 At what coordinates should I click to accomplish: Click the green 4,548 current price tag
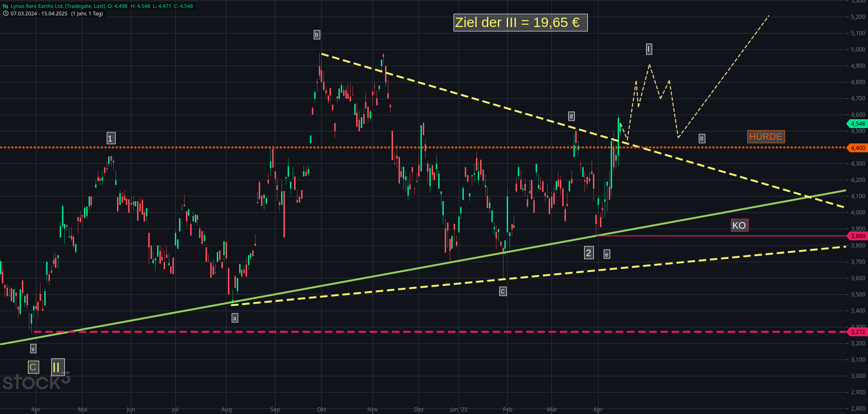pos(857,124)
